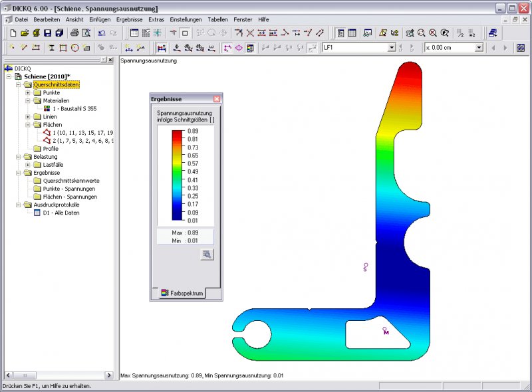Image resolution: width=532 pixels, height=392 pixels.
Task: Undo the last action with the blue arrow
Action: click(x=102, y=33)
